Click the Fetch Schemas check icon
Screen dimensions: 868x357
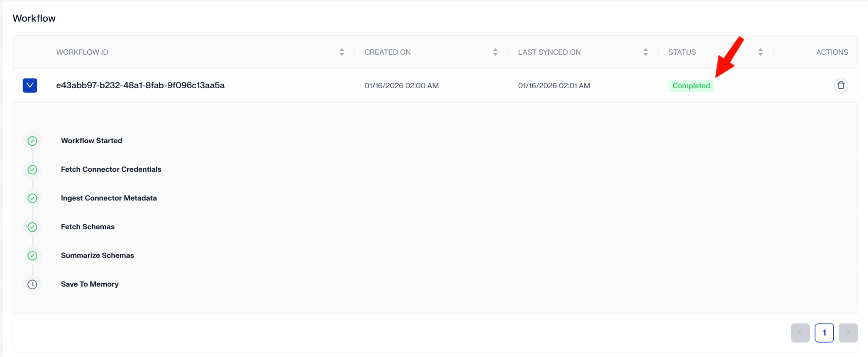(x=32, y=227)
